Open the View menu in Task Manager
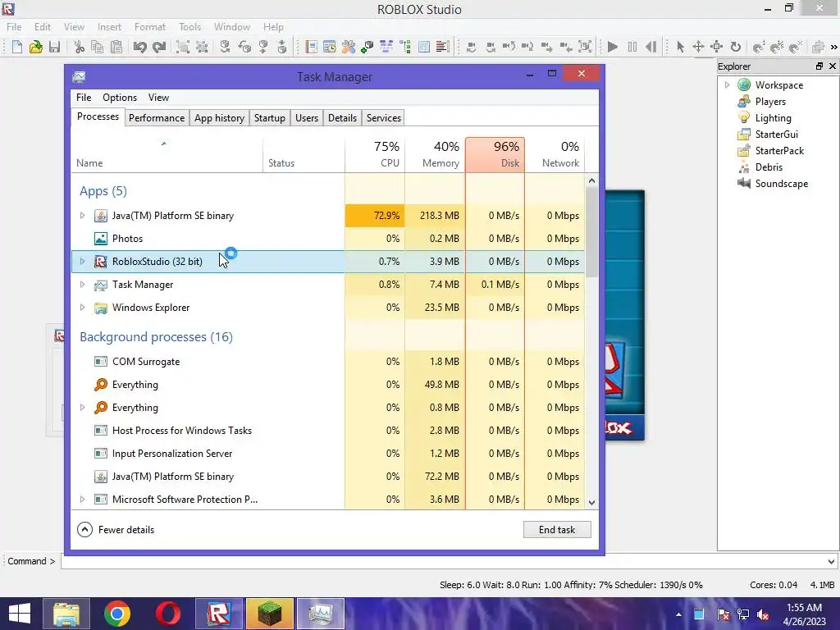This screenshot has height=630, width=840. click(158, 98)
